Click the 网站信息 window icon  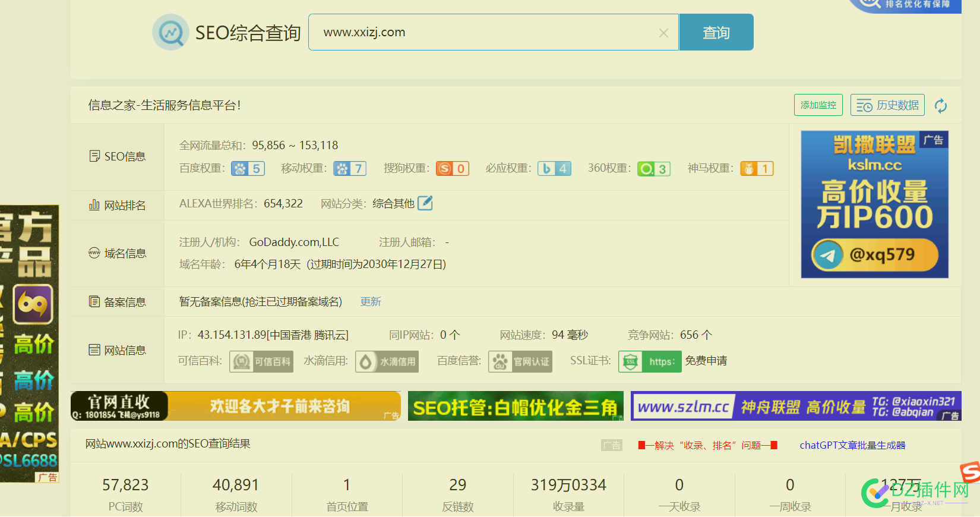[94, 349]
